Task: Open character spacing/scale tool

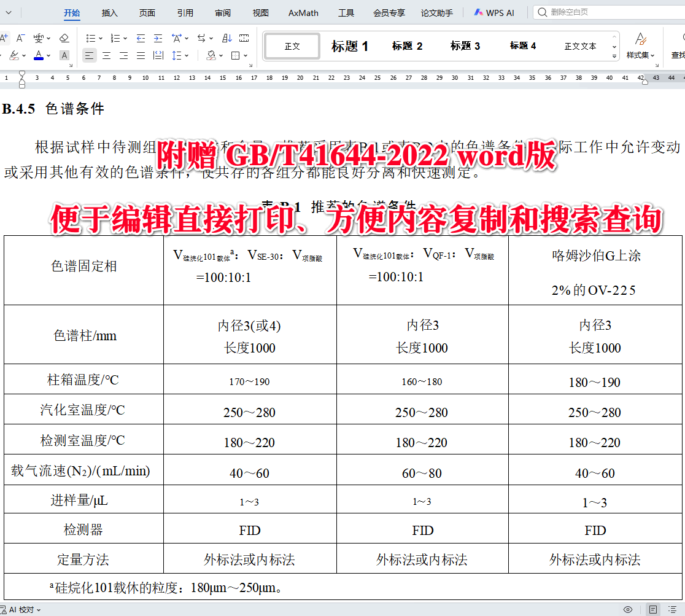Action: click(x=177, y=39)
